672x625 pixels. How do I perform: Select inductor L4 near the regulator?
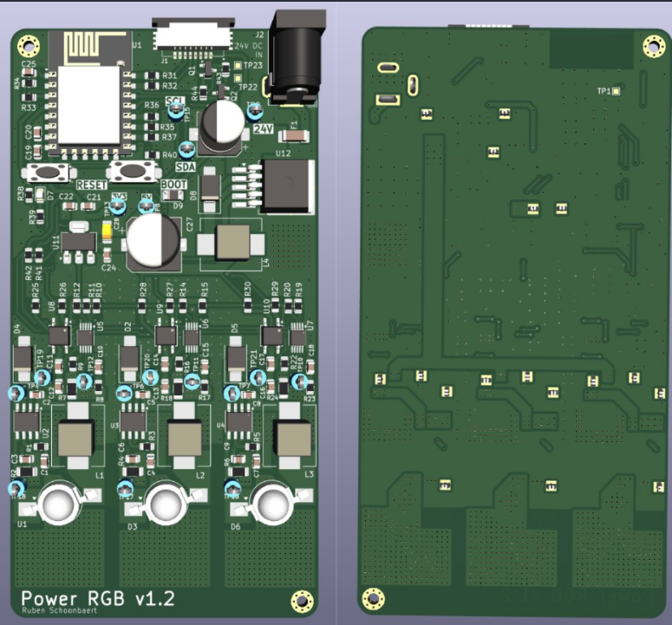click(232, 243)
